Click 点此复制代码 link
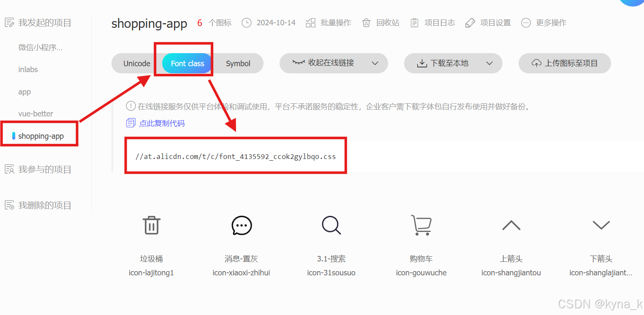 [x=162, y=124]
